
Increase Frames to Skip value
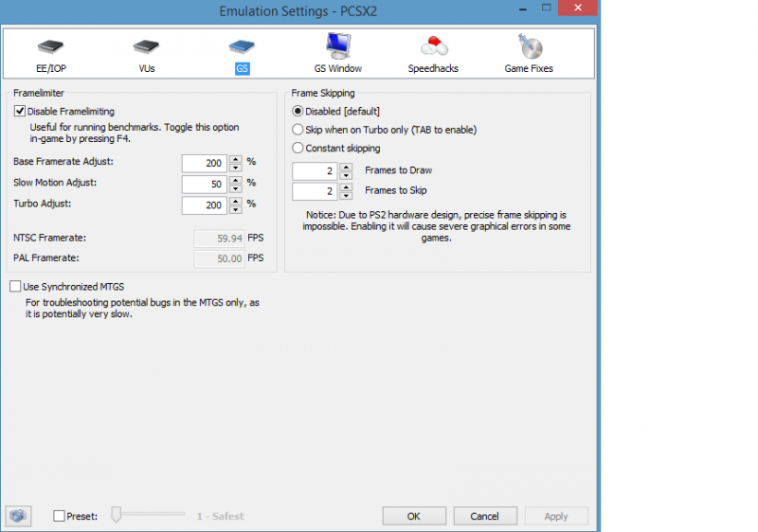tap(346, 186)
